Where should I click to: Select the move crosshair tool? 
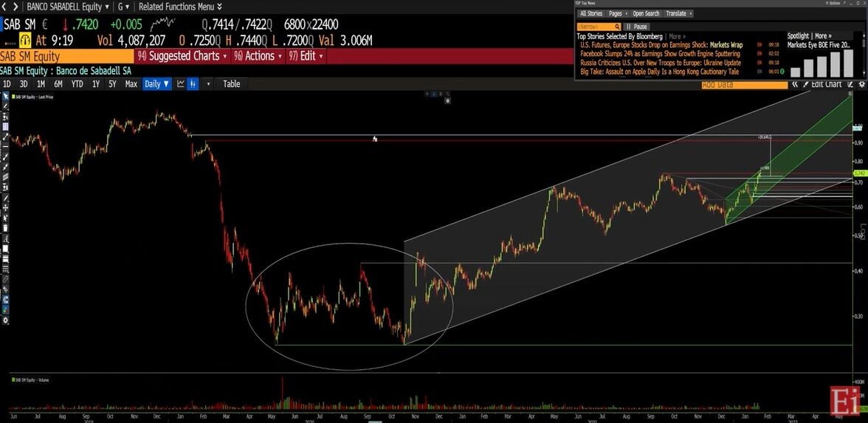pos(6,207)
